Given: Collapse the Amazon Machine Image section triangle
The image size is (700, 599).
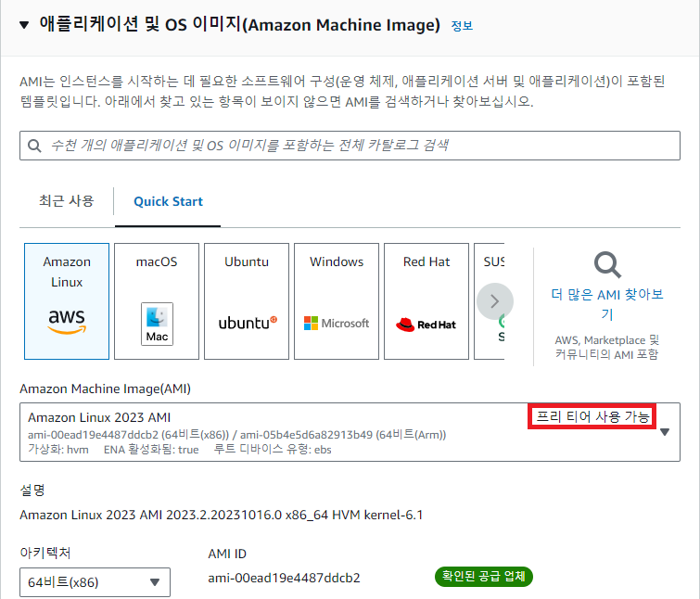Looking at the screenshot, I should pos(24,25).
